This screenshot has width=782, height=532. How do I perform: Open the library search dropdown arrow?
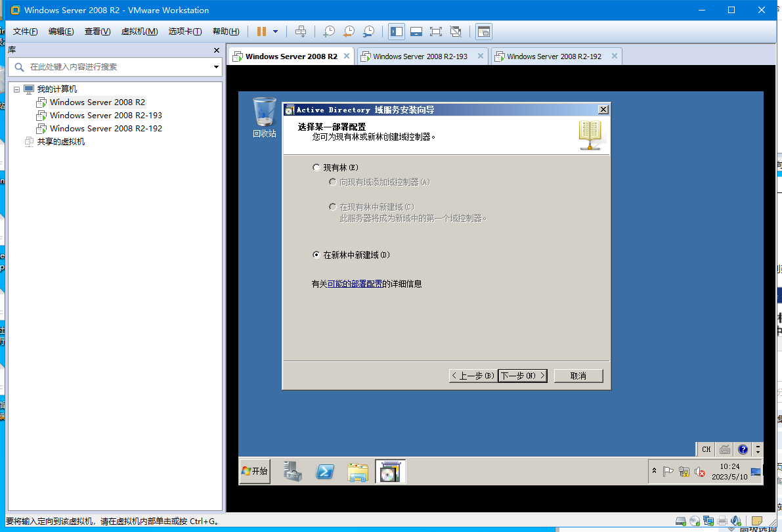coord(216,67)
